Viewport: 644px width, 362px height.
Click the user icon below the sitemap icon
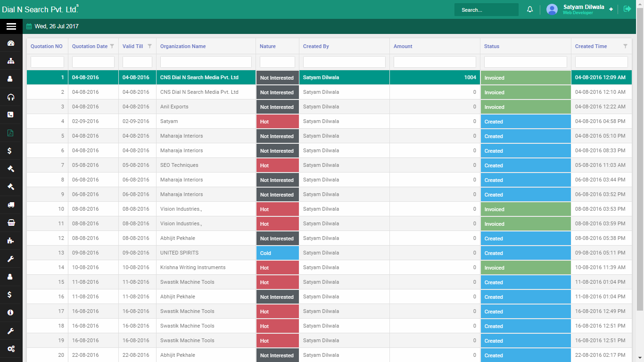(11, 79)
